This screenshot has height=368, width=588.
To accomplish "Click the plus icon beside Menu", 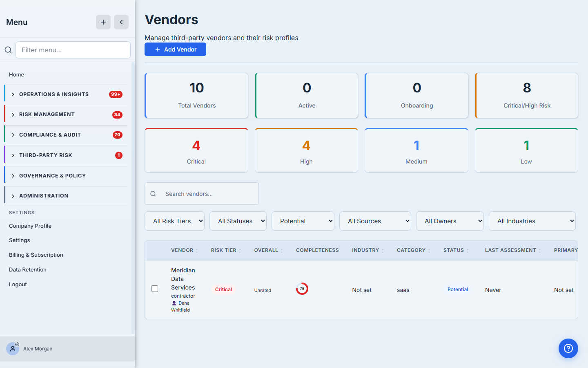I will [103, 22].
